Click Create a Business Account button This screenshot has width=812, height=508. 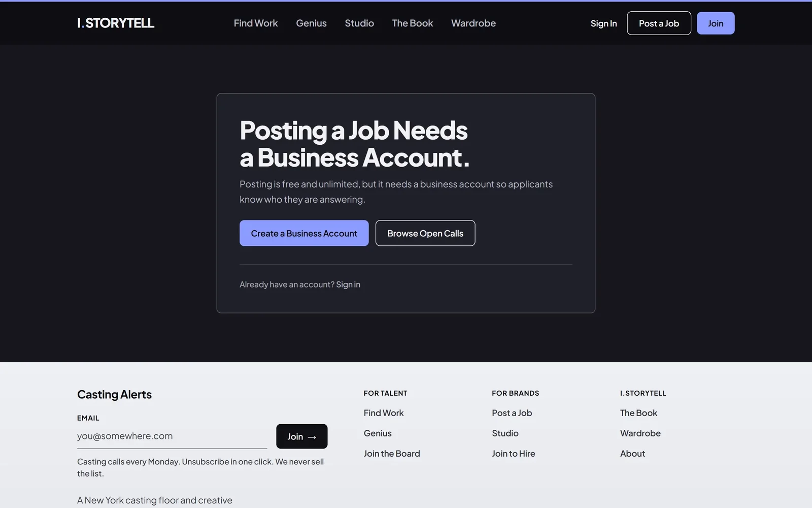point(304,233)
